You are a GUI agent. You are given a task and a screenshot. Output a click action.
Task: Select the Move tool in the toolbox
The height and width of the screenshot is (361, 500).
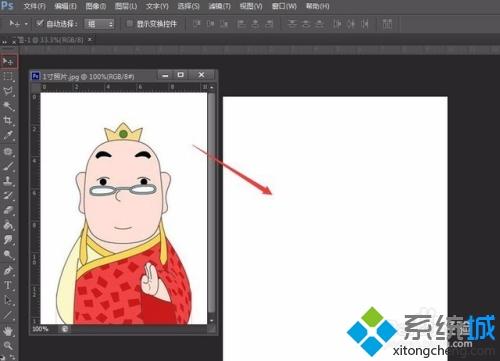coord(8,61)
